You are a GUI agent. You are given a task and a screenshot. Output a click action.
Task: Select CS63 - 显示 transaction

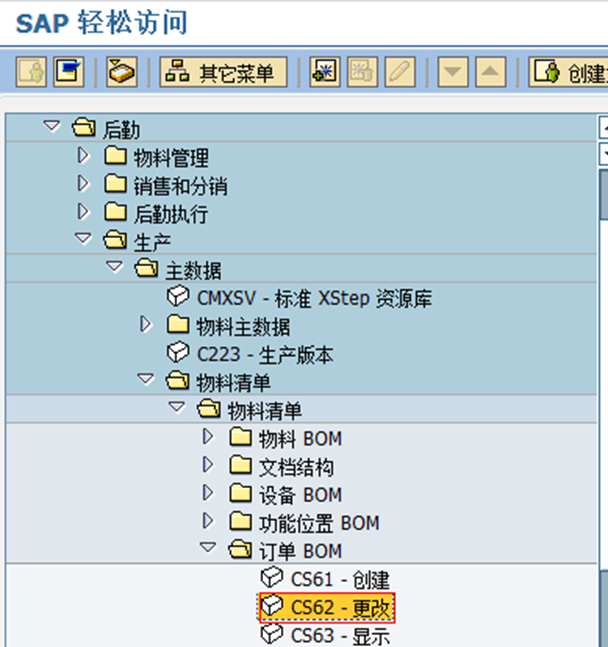[340, 635]
